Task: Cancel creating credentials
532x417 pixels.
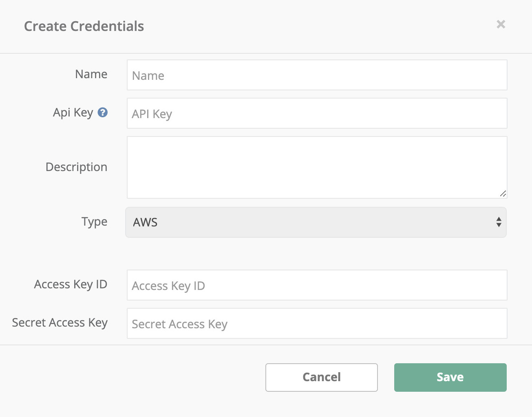Action: pos(322,377)
